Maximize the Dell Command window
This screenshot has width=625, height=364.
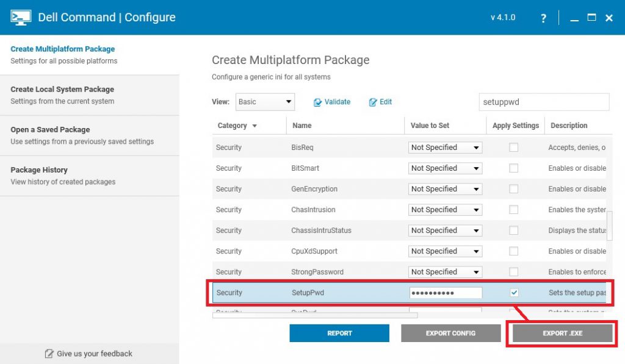(591, 18)
